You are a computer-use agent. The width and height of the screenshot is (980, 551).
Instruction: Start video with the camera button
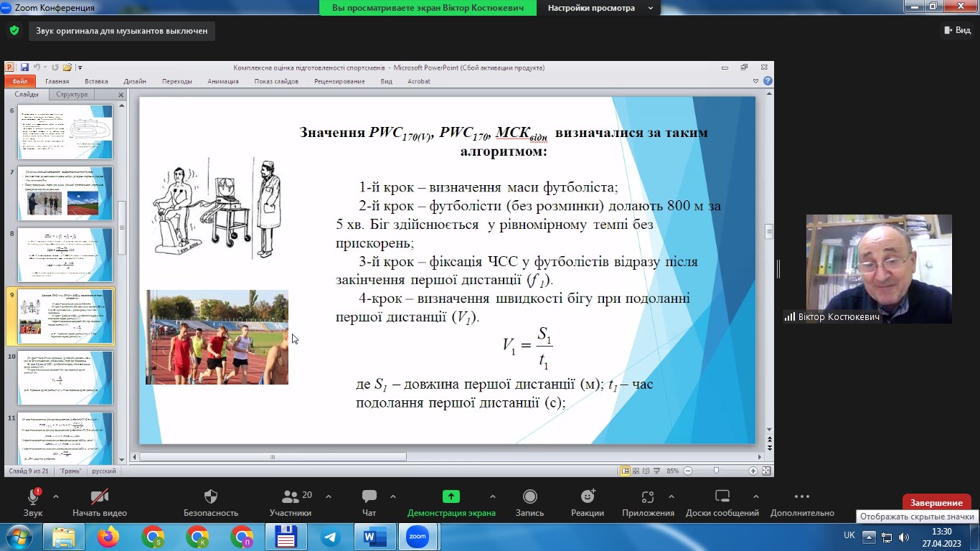click(x=100, y=497)
